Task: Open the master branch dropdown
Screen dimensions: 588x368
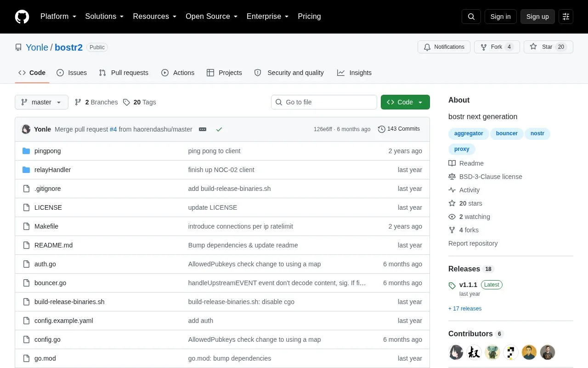Action: pyautogui.click(x=41, y=102)
